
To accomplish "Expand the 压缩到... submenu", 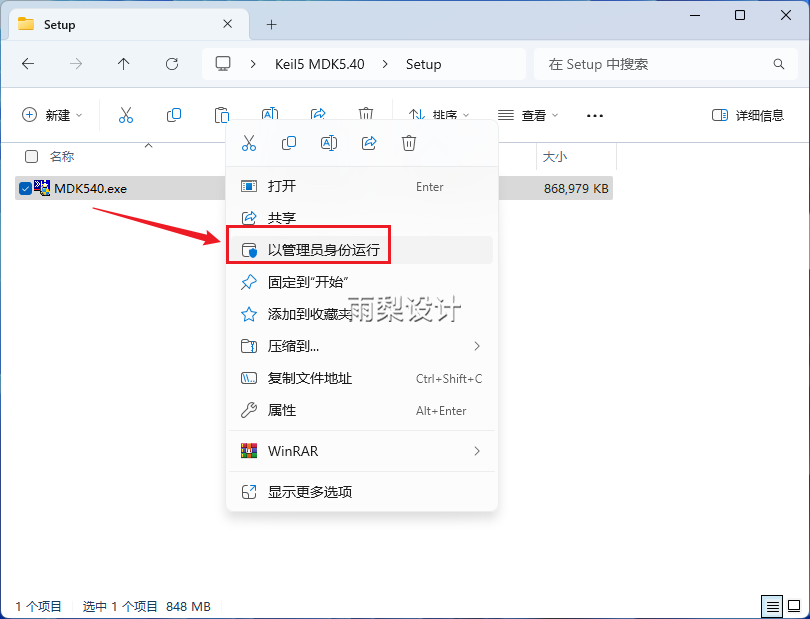I will tap(477, 346).
